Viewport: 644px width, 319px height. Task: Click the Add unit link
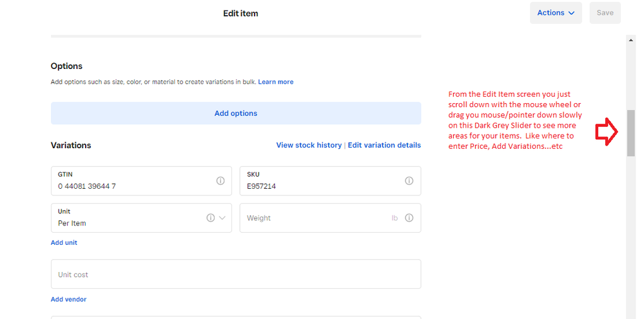(64, 243)
